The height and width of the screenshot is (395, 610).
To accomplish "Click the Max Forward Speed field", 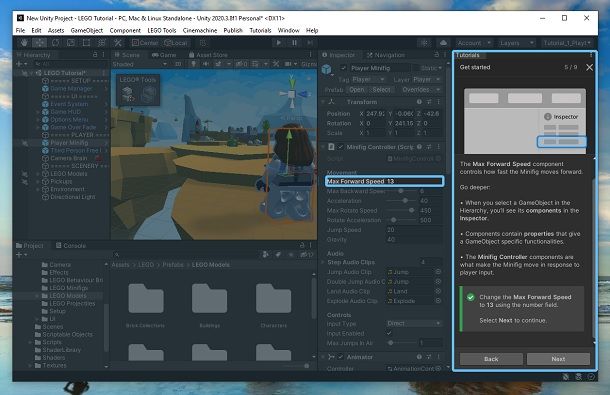I will [x=384, y=181].
